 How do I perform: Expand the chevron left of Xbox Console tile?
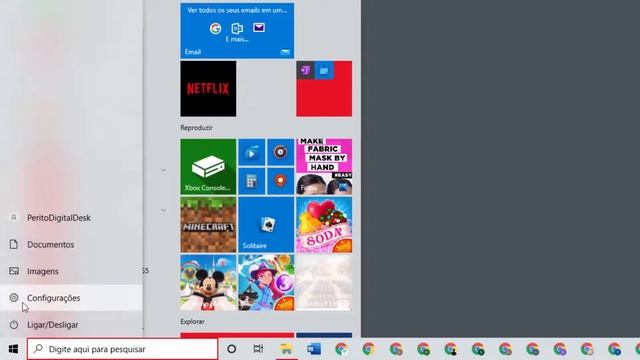164,170
